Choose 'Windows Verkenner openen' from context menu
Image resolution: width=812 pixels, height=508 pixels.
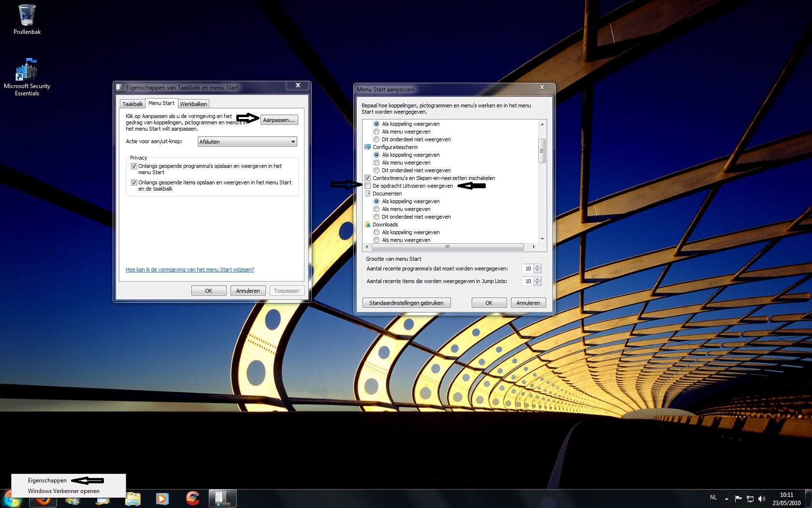[64, 491]
